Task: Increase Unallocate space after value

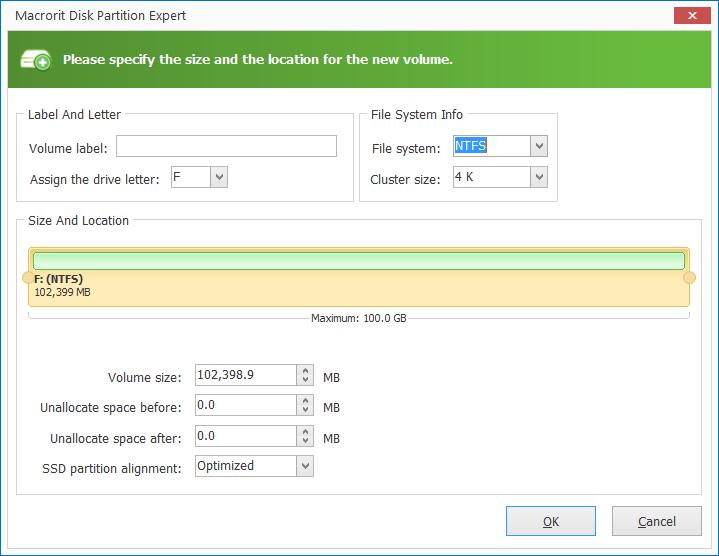Action: (x=305, y=431)
